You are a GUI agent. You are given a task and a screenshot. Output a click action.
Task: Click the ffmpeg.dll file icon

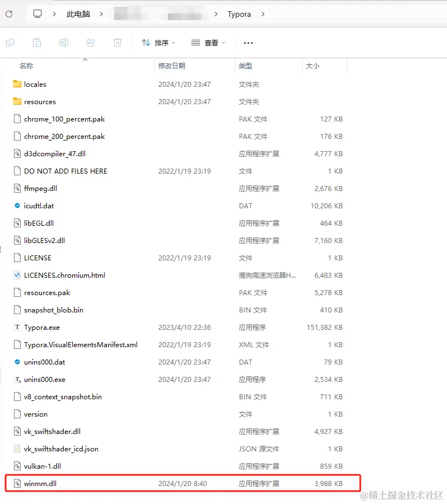tap(17, 188)
